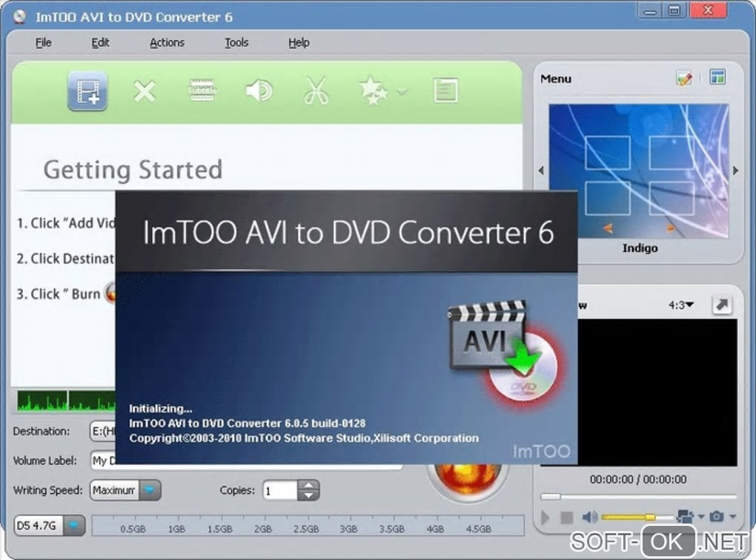Screen dimensions: 756x560
Task: Click the "00:00:00 / 00:00:00" time readout
Action: click(x=638, y=479)
